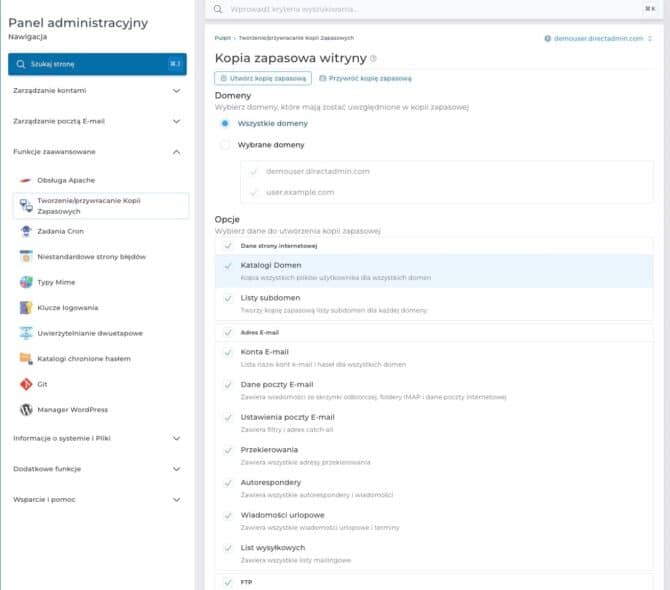Image resolution: width=670 pixels, height=590 pixels.
Task: Click the Git menu label
Action: coord(42,384)
